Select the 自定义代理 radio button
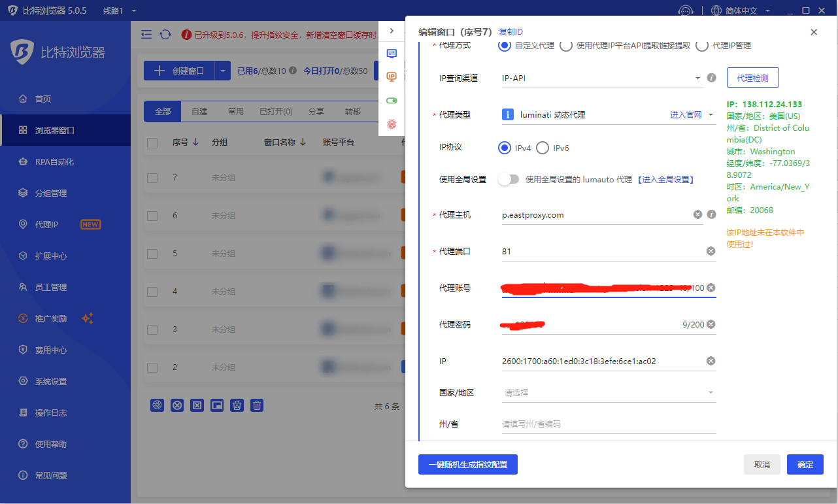Viewport: 838px width, 504px height. [504, 46]
